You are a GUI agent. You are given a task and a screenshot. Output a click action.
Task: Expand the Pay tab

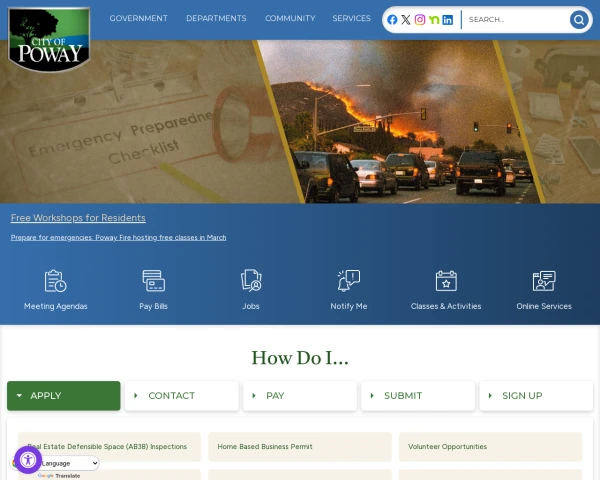(x=300, y=396)
